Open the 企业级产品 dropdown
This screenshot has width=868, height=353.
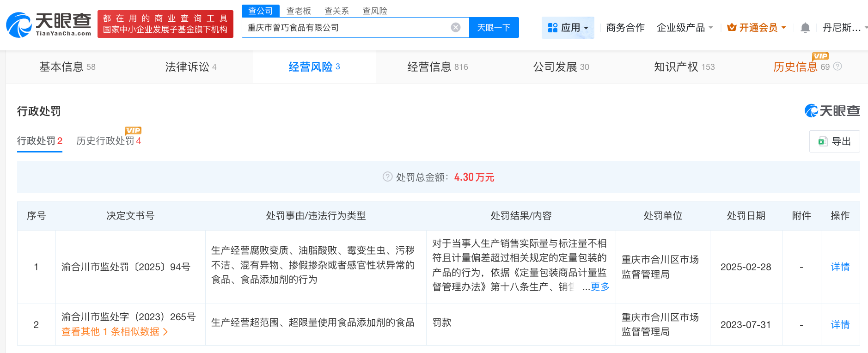point(685,28)
